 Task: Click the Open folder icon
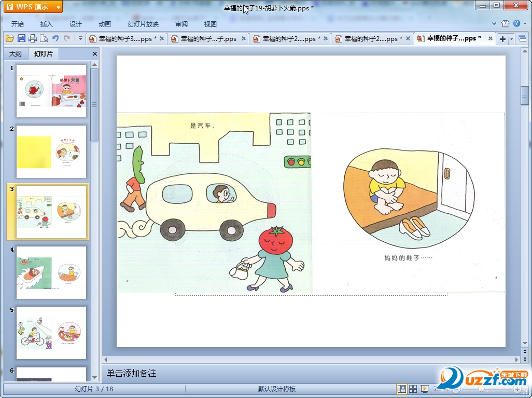point(10,38)
